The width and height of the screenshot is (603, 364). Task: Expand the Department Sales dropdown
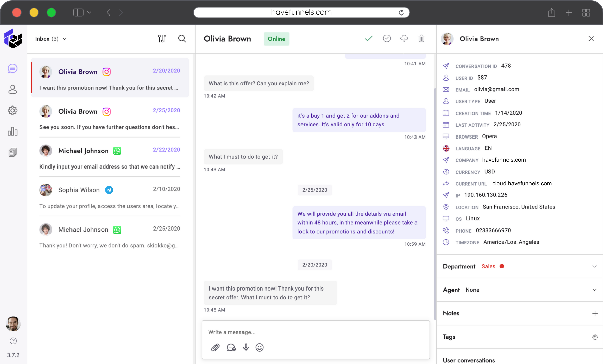pyautogui.click(x=594, y=266)
